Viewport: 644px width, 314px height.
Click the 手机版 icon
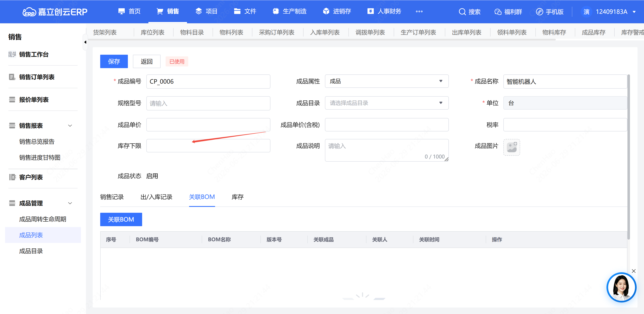(x=539, y=12)
